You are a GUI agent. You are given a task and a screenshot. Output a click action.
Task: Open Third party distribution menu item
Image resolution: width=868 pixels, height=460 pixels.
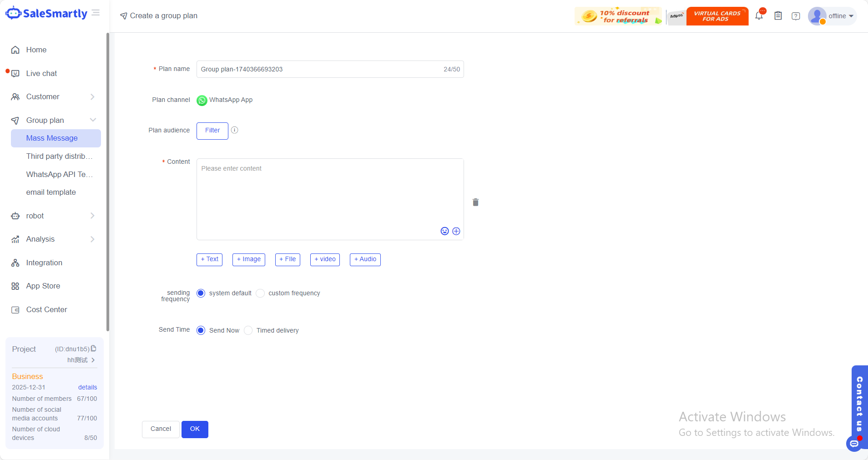pos(59,156)
